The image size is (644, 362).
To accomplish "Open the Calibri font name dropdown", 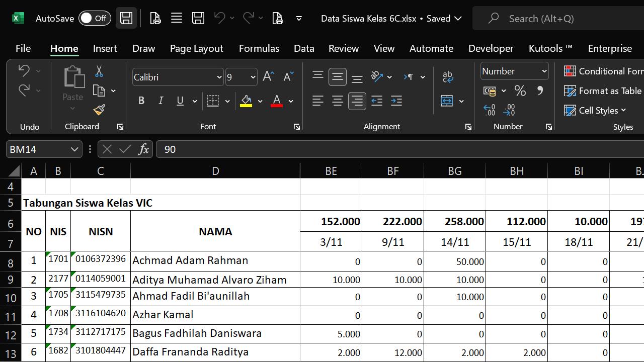I will 219,77.
